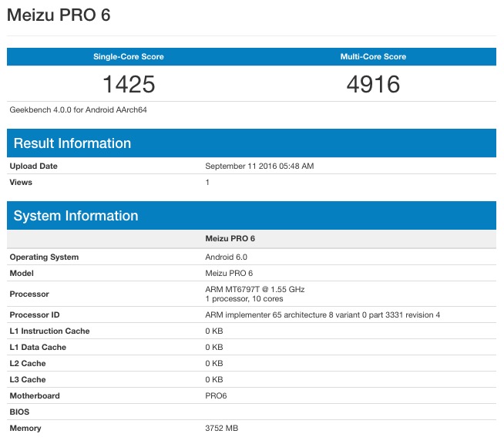
Task: Click the L1 Instruction Cache label
Action: (49, 331)
